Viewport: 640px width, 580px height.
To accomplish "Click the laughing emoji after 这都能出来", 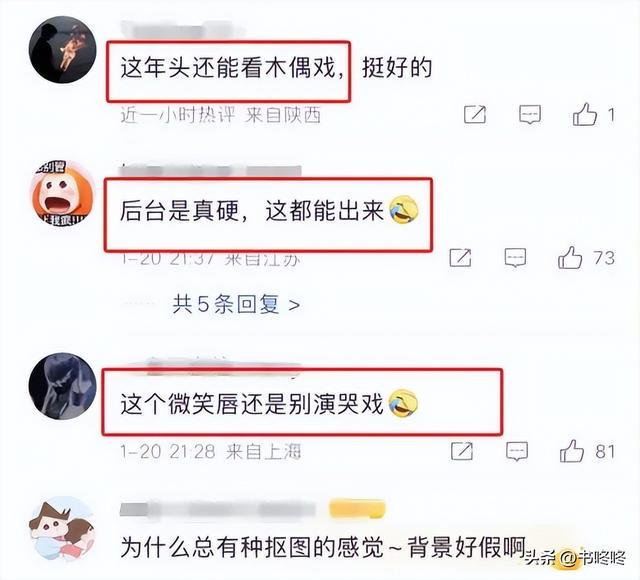I will pos(404,210).
